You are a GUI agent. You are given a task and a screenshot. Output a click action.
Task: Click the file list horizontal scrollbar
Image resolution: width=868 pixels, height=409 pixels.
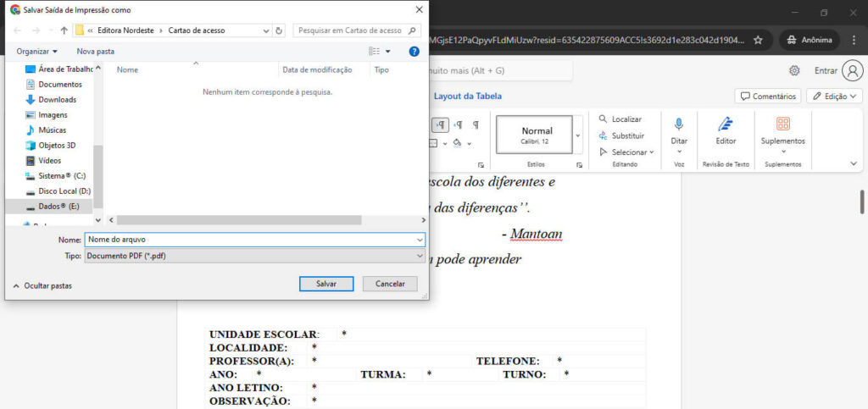(239, 220)
